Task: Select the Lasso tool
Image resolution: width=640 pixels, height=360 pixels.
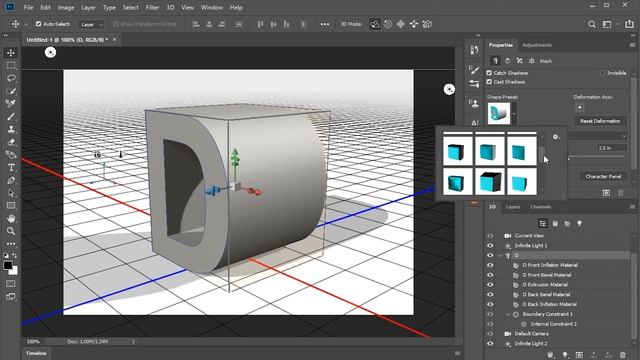Action: (x=11, y=78)
